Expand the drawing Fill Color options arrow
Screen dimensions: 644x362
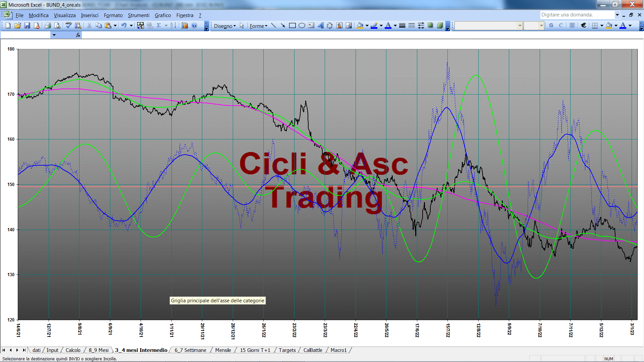[367, 25]
